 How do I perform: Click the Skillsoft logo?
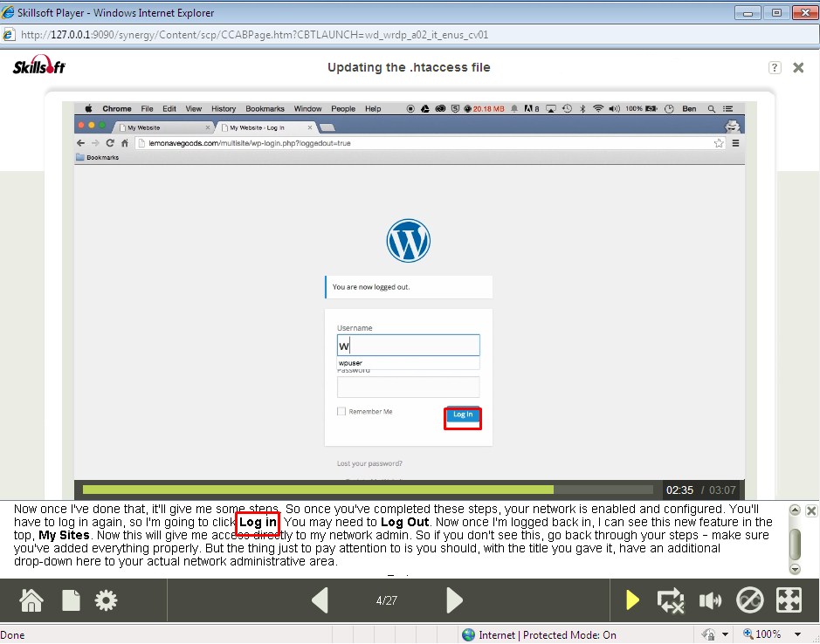click(39, 65)
